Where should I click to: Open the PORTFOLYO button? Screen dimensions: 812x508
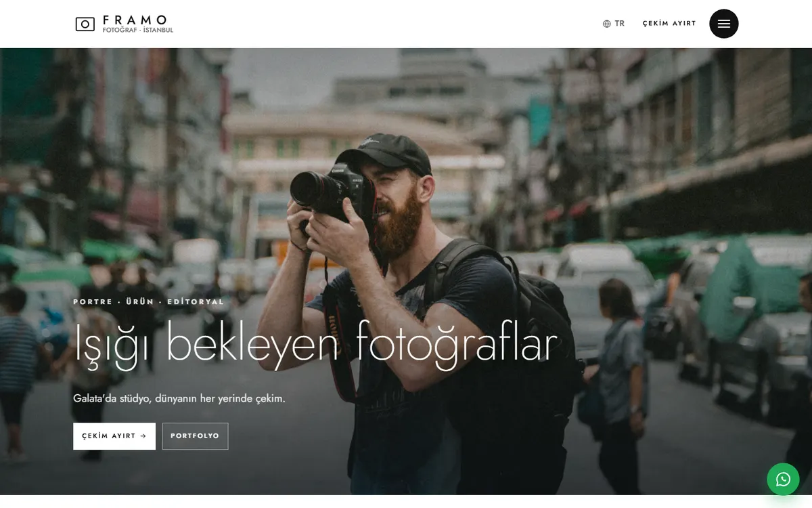pos(195,436)
